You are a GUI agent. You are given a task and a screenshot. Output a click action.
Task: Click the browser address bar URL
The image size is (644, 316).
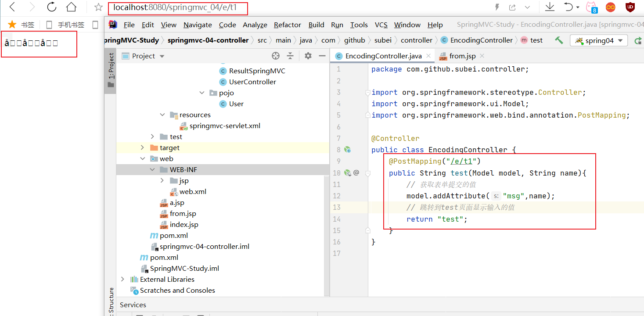(x=175, y=7)
